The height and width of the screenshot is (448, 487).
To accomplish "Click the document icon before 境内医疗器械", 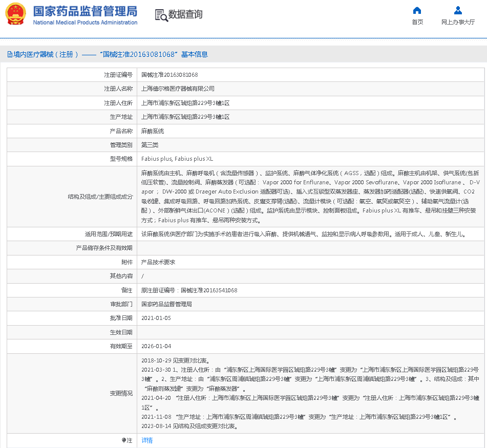I will point(10,54).
